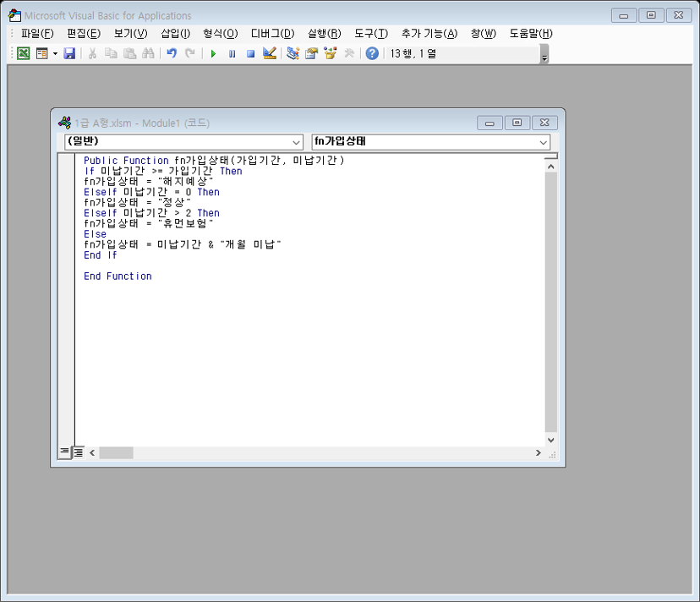Open the 디버그(D) menu
This screenshot has width=700, height=602.
click(x=272, y=33)
